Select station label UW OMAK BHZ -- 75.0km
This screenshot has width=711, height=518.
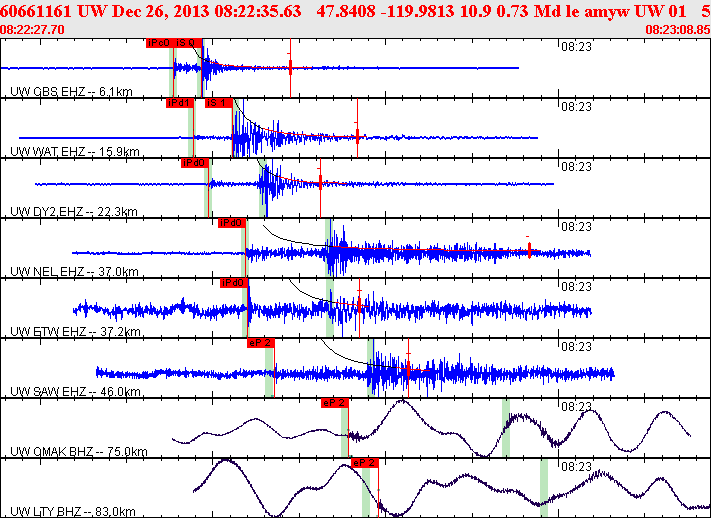(79, 451)
